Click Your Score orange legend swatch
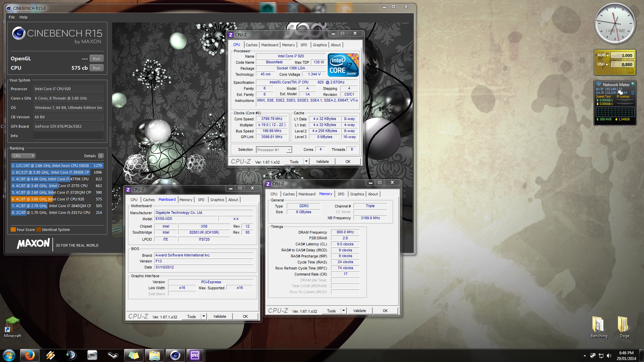The width and height of the screenshot is (644, 362). pos(13,230)
